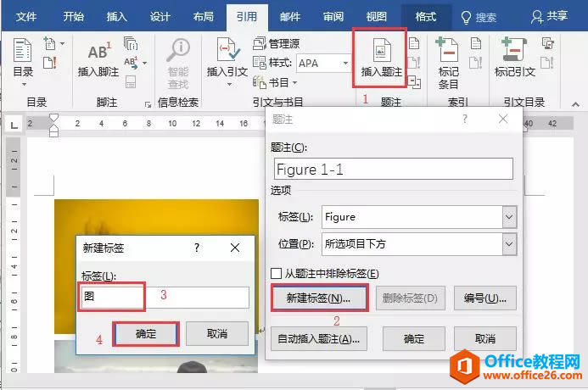Viewport: 588px width, 390px height.
Task: Click 自动插入题注(A)... button
Action: coord(319,338)
